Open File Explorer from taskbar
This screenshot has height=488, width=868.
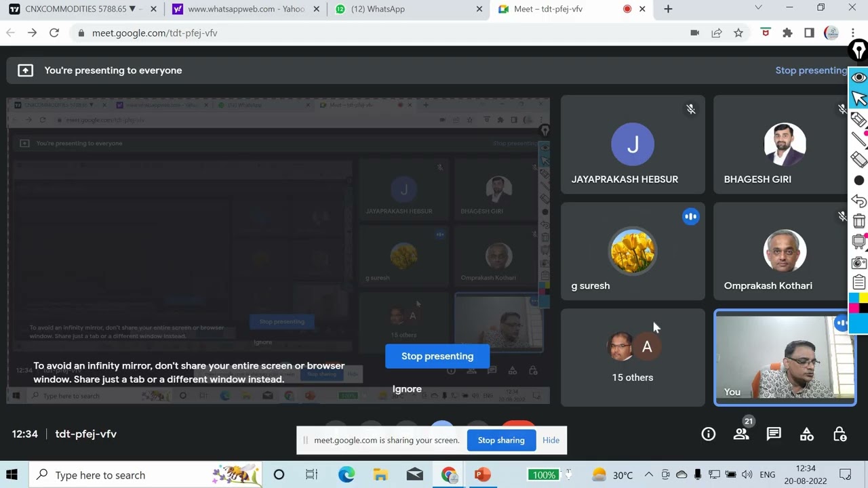coord(380,475)
